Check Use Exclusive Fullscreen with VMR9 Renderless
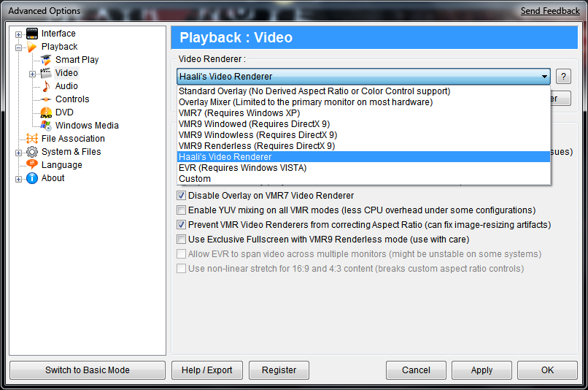Screen dimensions: 588x390 pyautogui.click(x=181, y=240)
